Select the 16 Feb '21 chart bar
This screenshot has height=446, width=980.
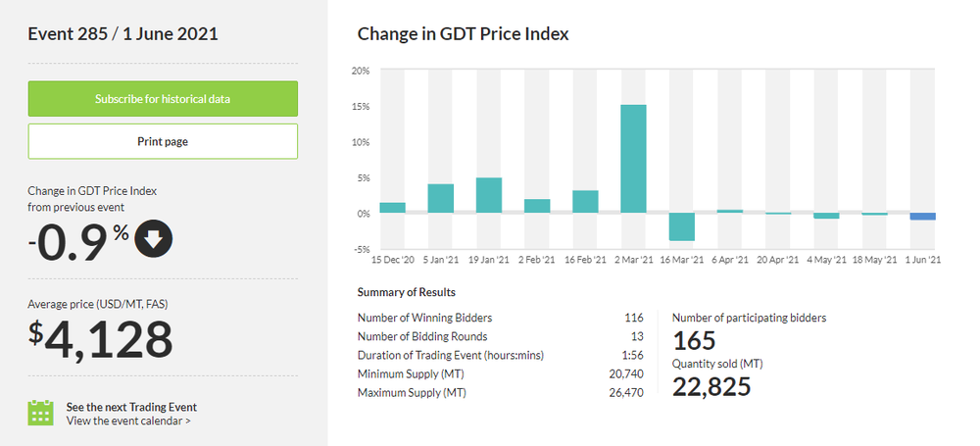(x=585, y=201)
